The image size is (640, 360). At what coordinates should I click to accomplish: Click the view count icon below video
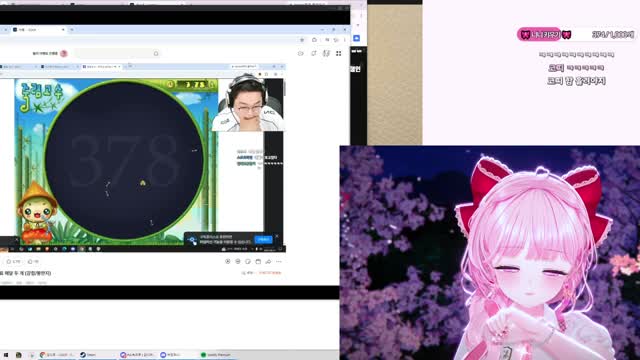(x=9, y=261)
